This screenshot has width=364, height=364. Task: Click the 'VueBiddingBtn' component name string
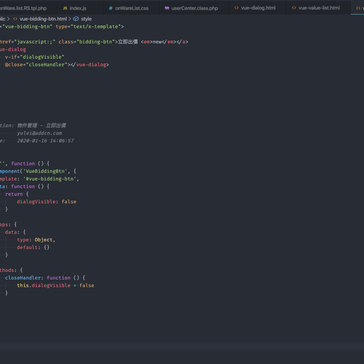point(44,171)
